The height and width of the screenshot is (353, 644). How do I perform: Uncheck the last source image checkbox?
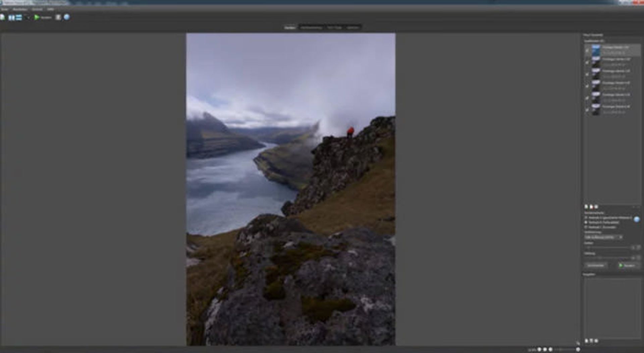click(587, 110)
